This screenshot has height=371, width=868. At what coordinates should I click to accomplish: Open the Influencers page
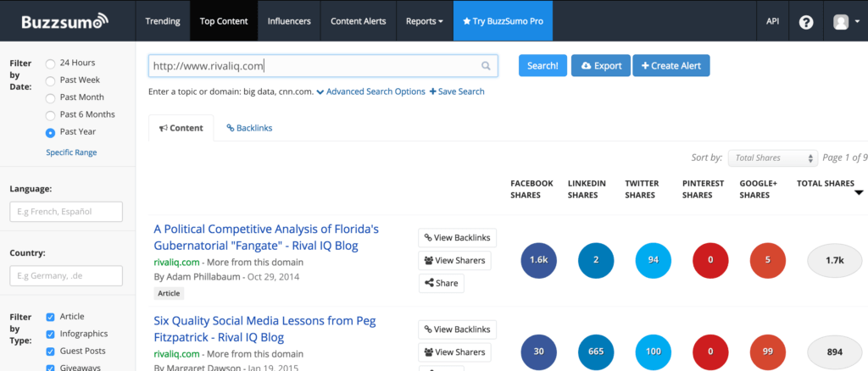click(289, 21)
